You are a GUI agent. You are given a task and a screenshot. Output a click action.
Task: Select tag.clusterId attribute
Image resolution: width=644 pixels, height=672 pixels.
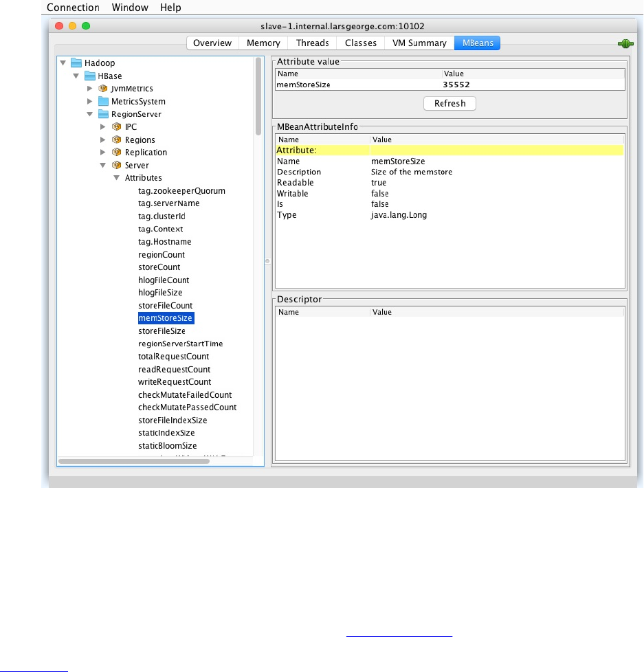(x=162, y=216)
